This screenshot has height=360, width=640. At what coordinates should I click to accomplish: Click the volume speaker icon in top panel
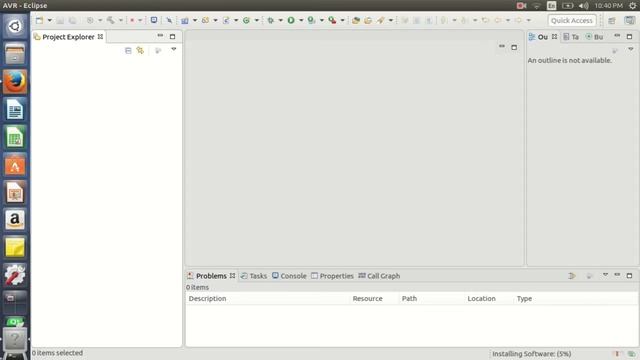tap(584, 5)
